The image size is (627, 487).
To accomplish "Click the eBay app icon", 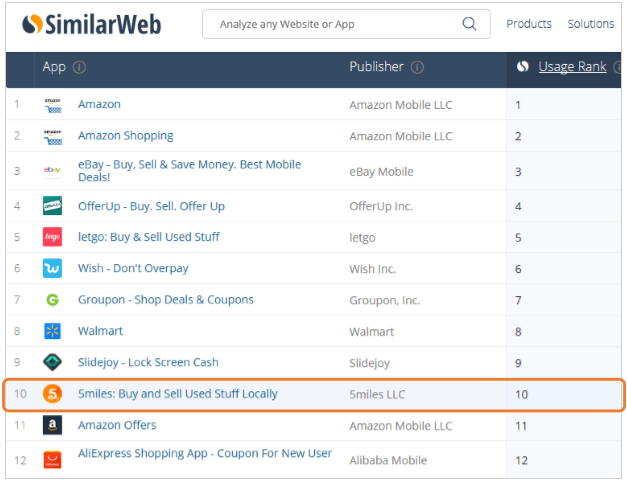I will click(52, 170).
